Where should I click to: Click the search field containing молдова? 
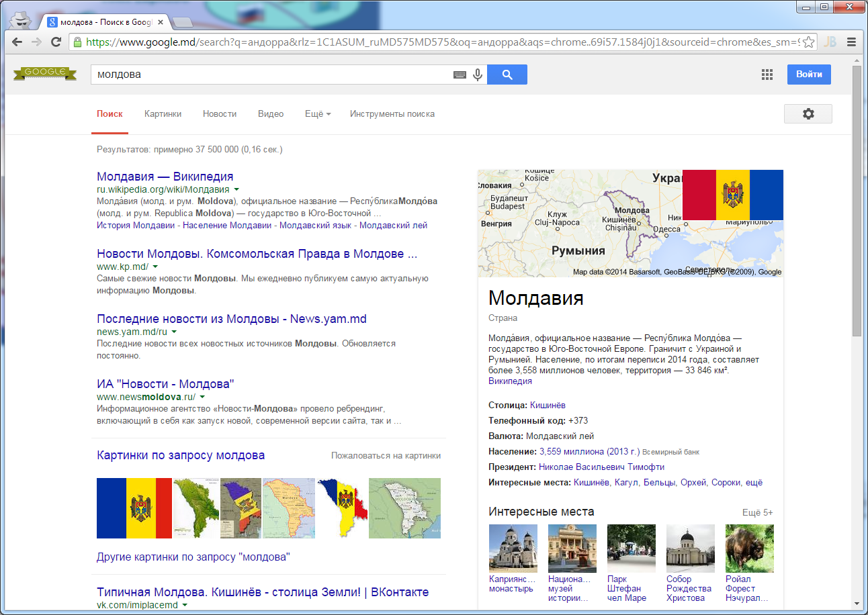tap(269, 75)
